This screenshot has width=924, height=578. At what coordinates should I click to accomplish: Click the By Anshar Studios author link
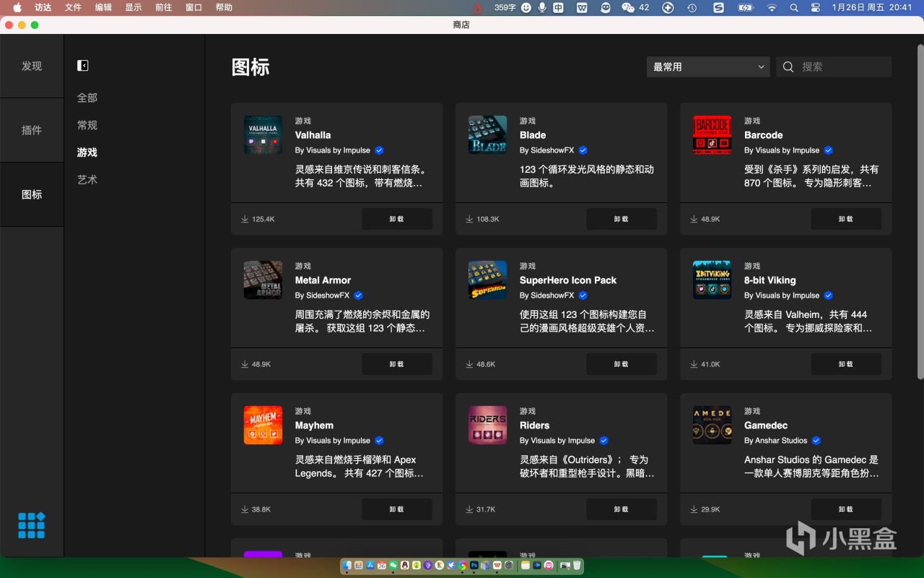tap(775, 440)
